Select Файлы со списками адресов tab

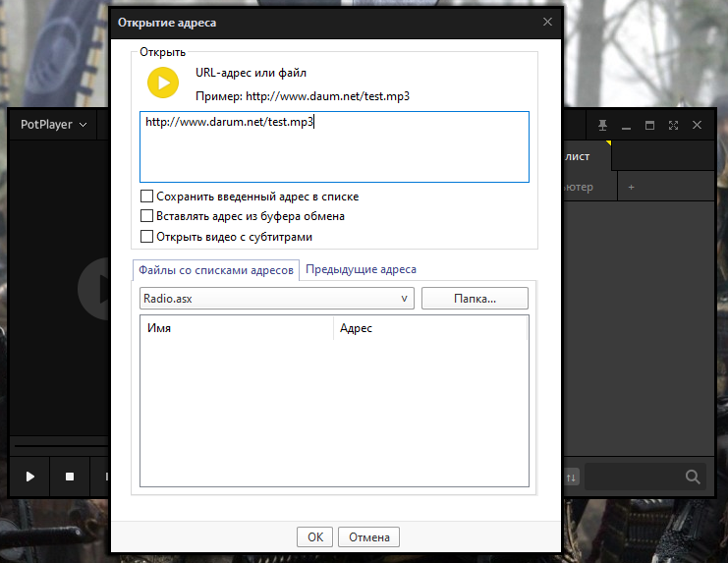tap(216, 270)
